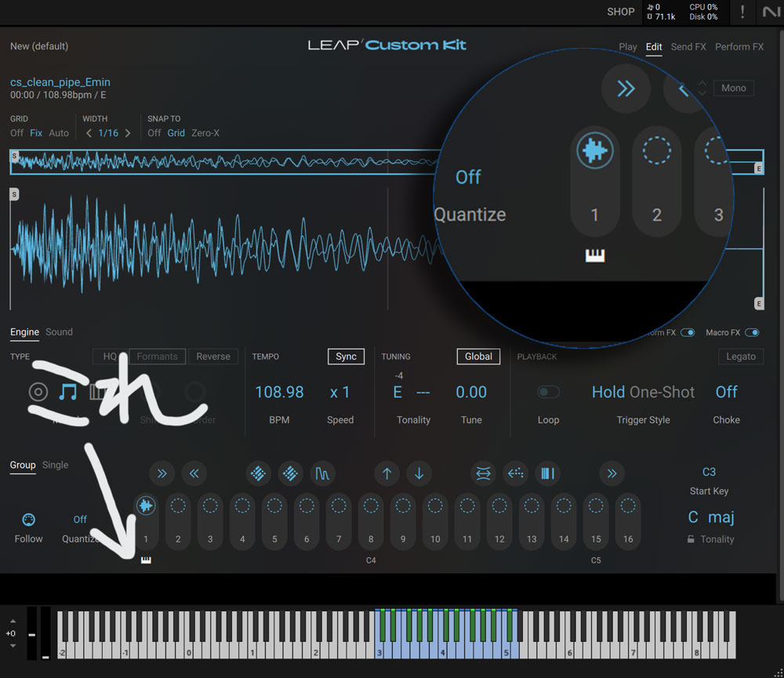Switch to the Single tab

(55, 465)
